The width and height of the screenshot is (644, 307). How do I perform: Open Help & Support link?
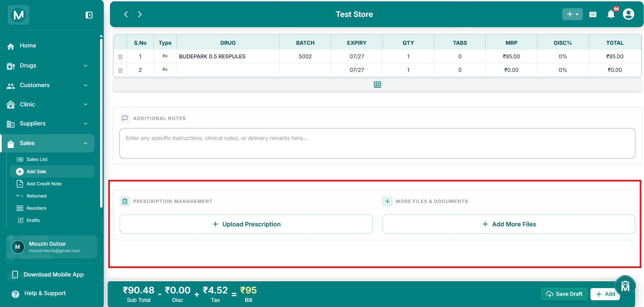tap(45, 293)
